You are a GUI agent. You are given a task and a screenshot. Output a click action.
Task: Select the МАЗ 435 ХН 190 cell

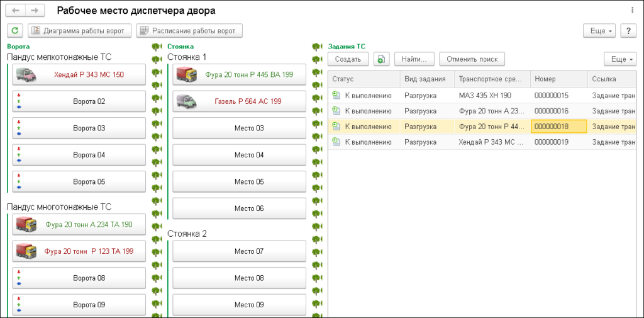(x=492, y=96)
